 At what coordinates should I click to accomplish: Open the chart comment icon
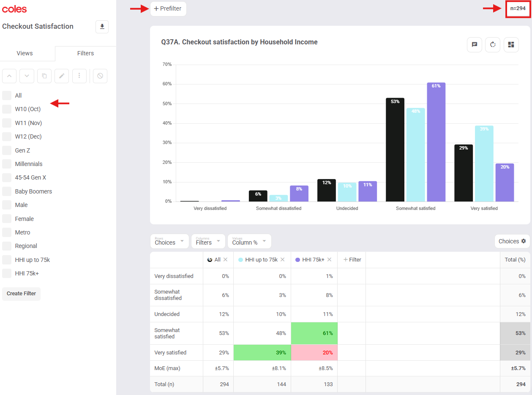point(475,45)
